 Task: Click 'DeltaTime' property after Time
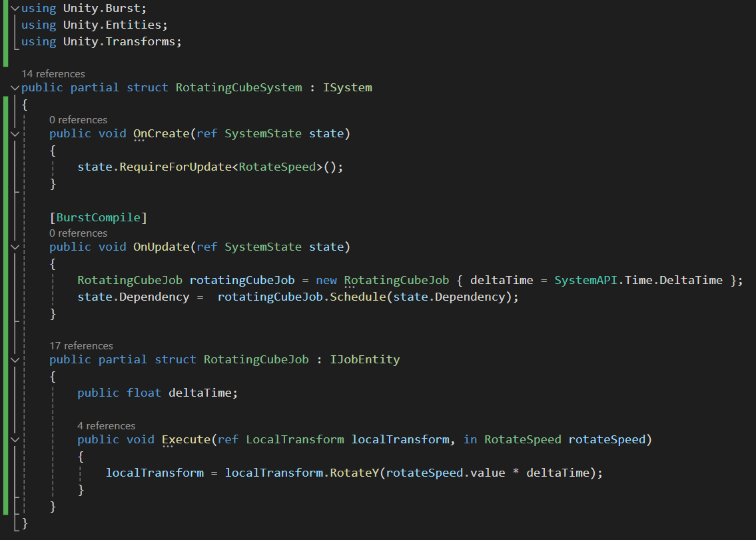691,280
